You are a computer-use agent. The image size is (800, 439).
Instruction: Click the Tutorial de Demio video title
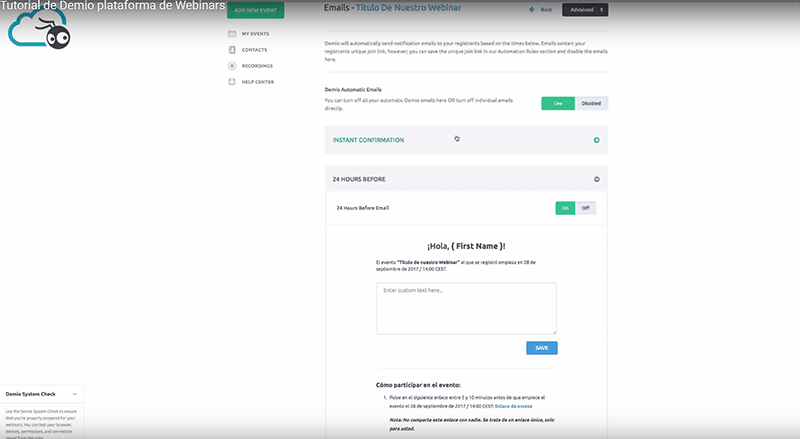[x=112, y=6]
